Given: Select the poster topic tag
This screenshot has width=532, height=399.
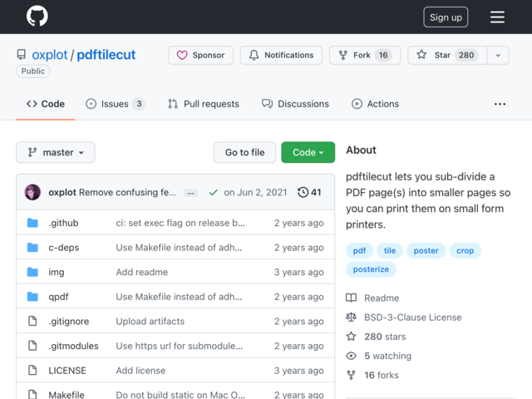Looking at the screenshot, I should 426,251.
